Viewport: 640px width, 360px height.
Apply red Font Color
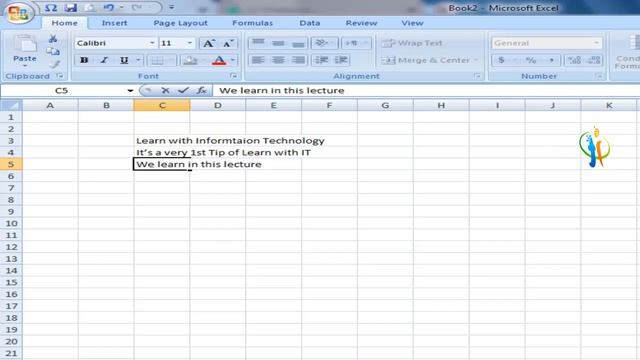point(219,60)
